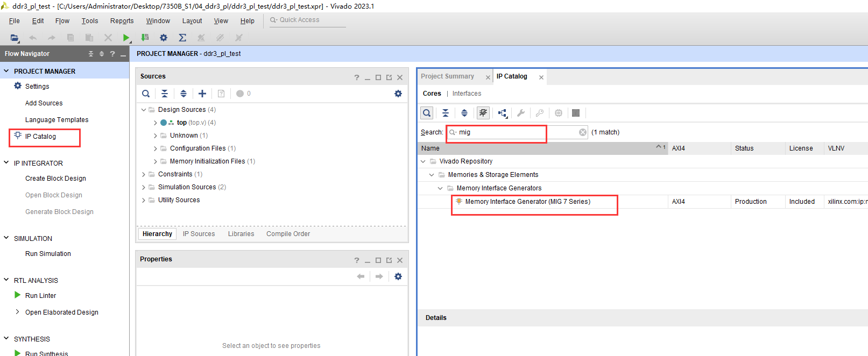Viewport: 868px width, 356px height.
Task: Click the Undo arrow in main toolbar
Action: coord(33,38)
